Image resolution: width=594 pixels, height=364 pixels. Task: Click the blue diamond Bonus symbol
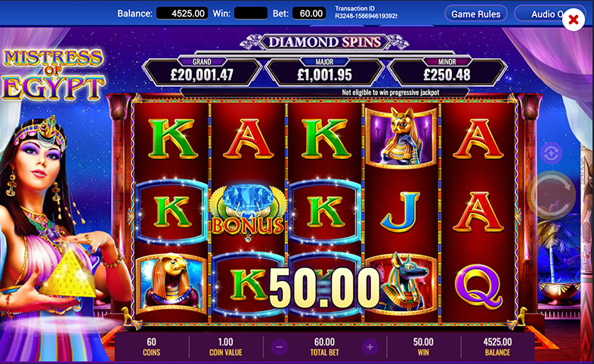coord(248,214)
